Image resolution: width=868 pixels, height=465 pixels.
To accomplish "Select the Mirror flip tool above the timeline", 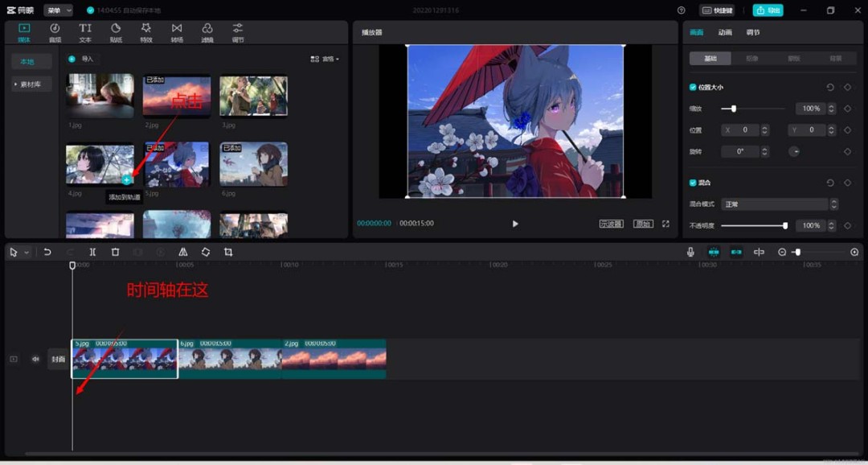I will pos(182,252).
